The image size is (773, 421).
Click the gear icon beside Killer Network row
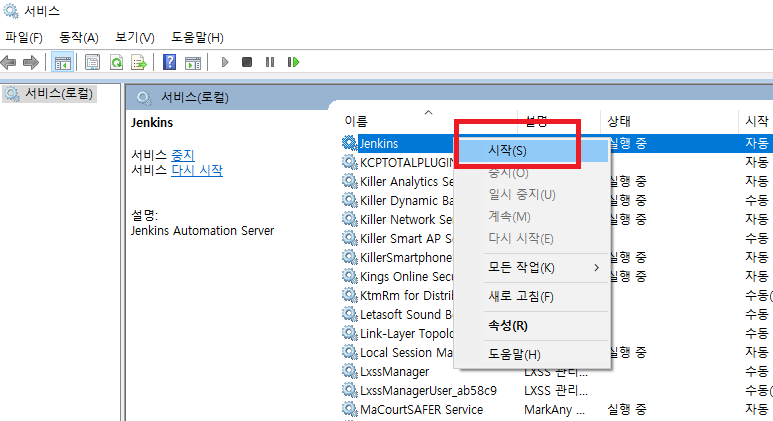pyautogui.click(x=350, y=219)
